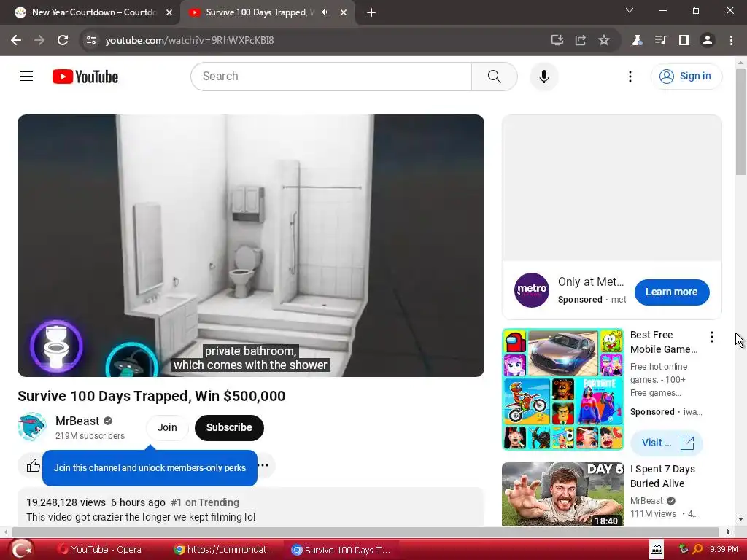Share this page icon
Viewport: 747px width, 560px height.
[x=580, y=41]
